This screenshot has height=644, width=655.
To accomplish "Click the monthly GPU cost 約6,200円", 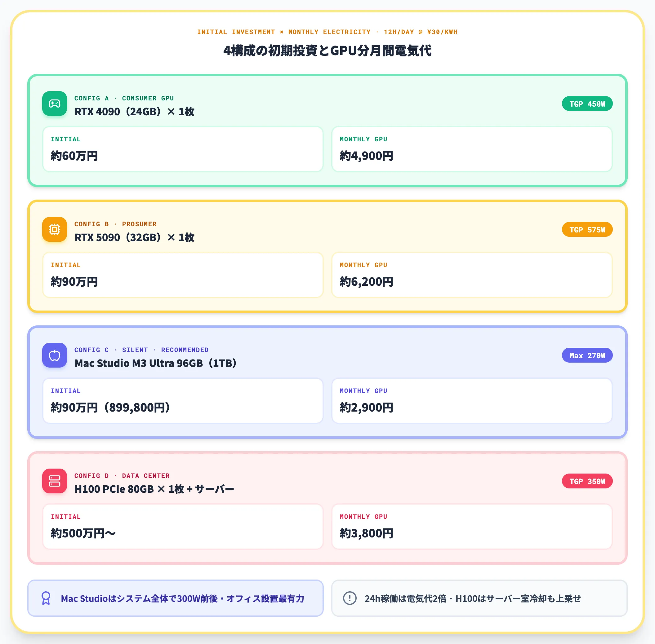I will click(x=367, y=282).
